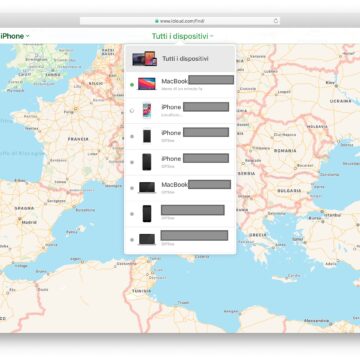
Task: Click the BULGARIA label on the map
Action: click(289, 191)
